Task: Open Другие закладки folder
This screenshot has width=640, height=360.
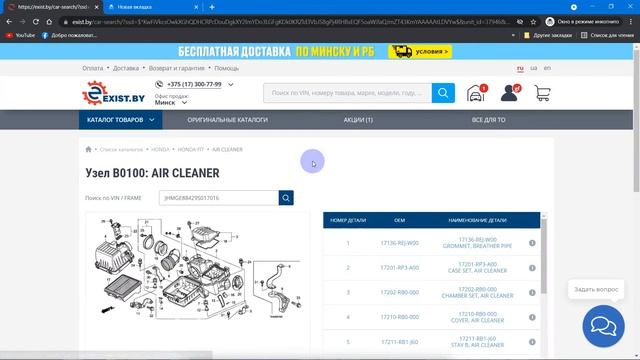Action: [548, 36]
